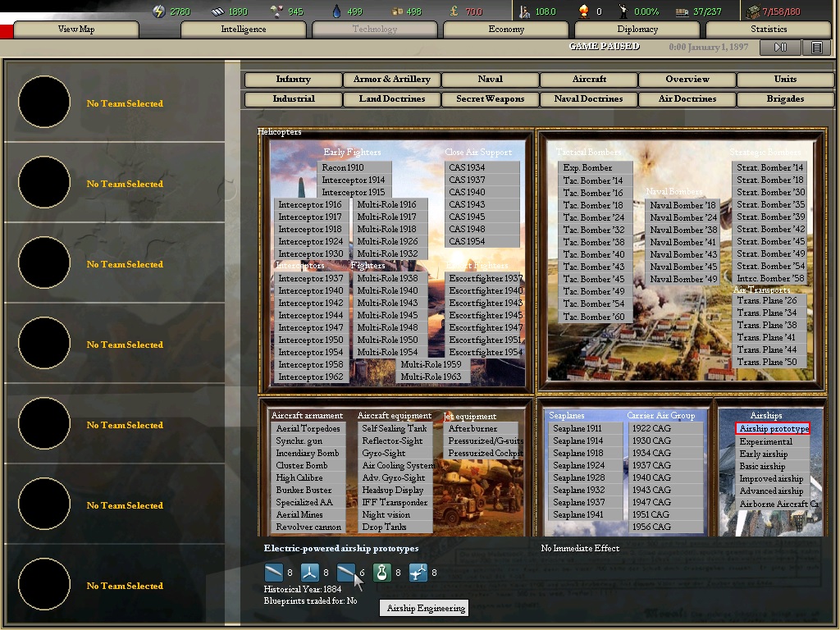Click the topmost empty research team slot

[44, 103]
